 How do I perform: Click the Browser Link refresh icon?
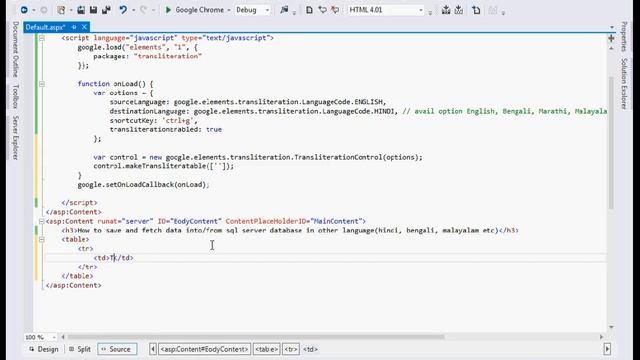pyautogui.click(x=284, y=10)
